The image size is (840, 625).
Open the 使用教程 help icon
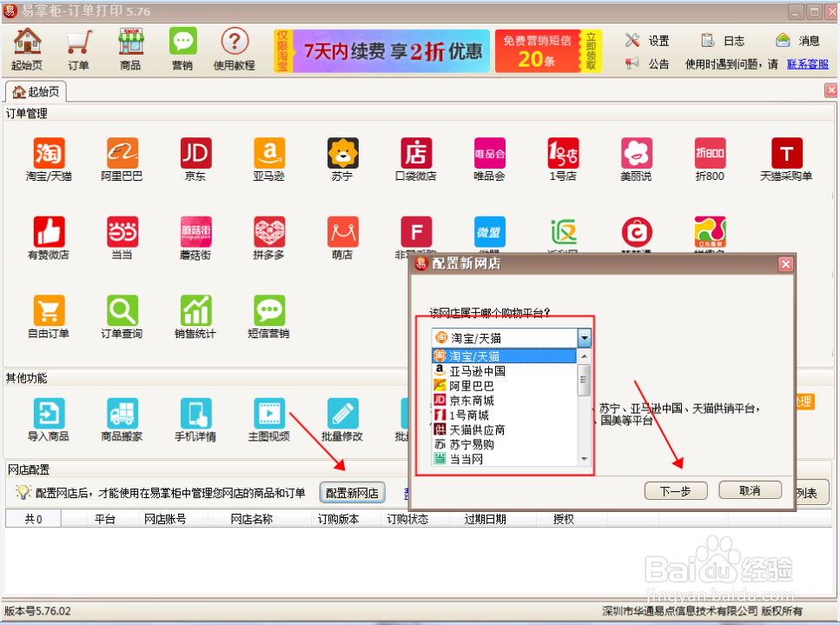click(235, 50)
